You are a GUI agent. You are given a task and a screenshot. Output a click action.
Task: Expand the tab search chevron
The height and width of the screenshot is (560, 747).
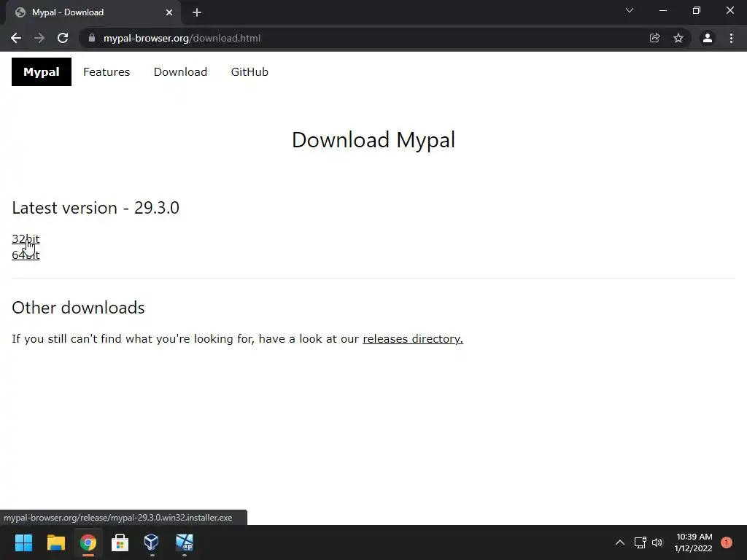630,10
